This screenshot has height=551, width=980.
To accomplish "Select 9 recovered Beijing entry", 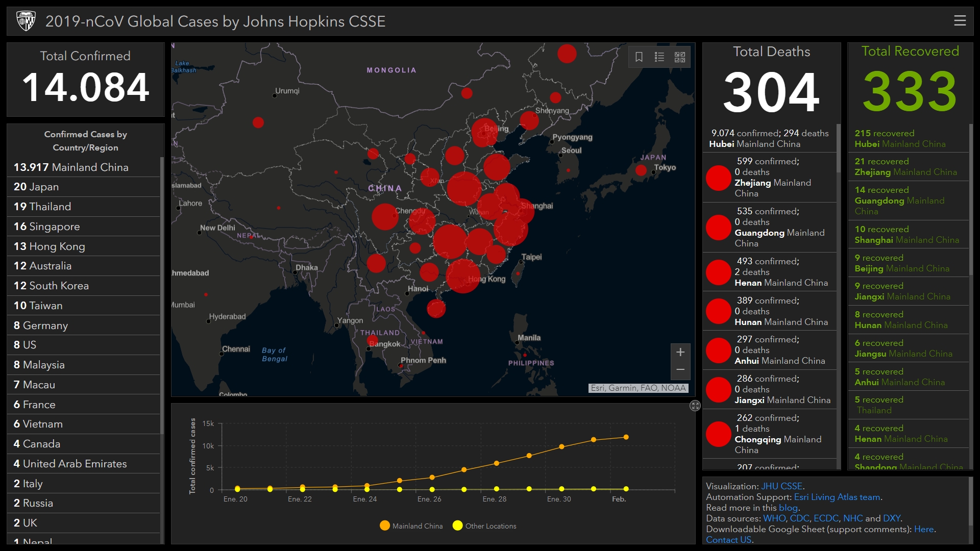I will (x=908, y=263).
